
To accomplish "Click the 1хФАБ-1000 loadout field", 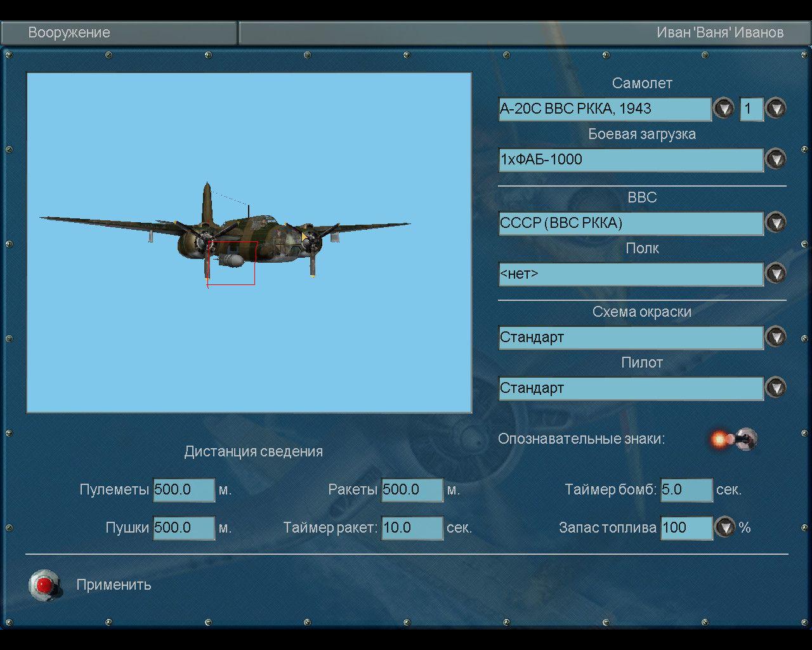I will [631, 159].
